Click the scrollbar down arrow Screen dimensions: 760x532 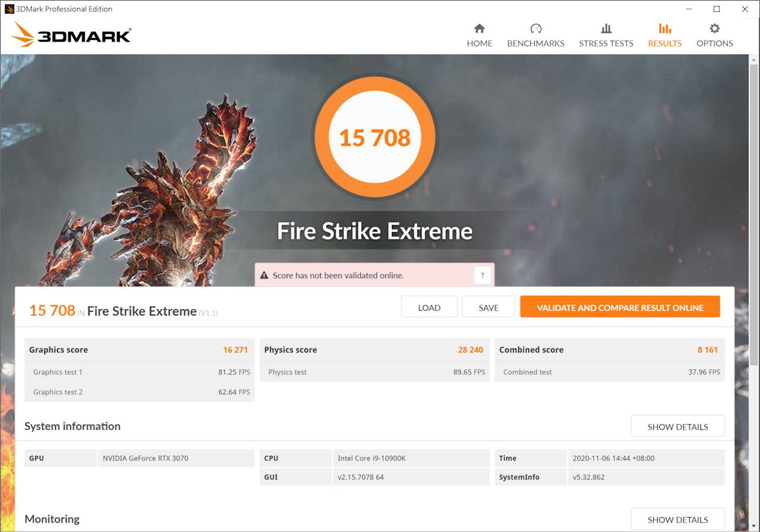point(754,526)
